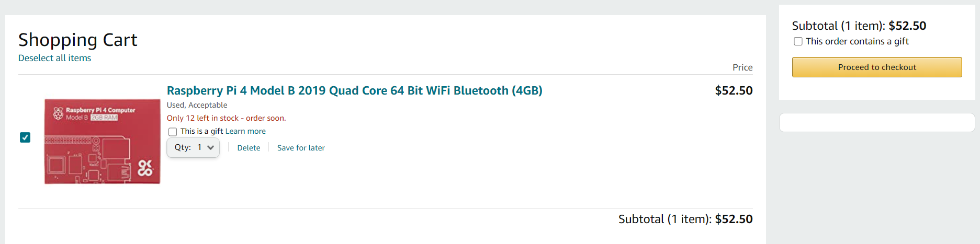Open the Raspberry Pi 4 Model B title link
This screenshot has width=980, height=244.
(x=354, y=90)
